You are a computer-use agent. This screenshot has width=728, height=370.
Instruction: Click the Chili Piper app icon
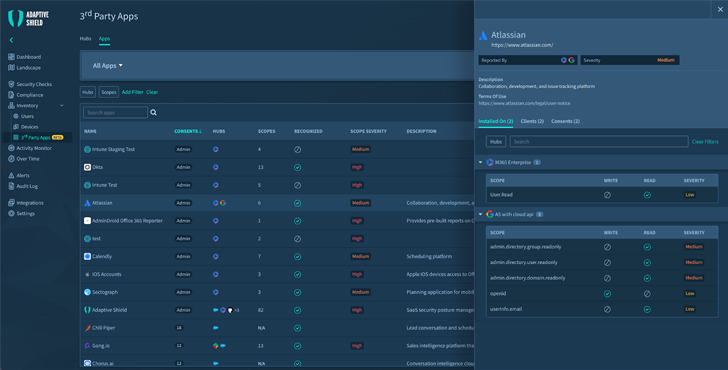click(x=87, y=328)
